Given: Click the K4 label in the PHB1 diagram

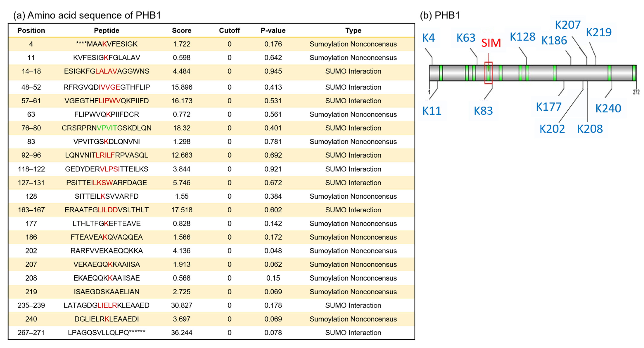Looking at the screenshot, I should [429, 38].
